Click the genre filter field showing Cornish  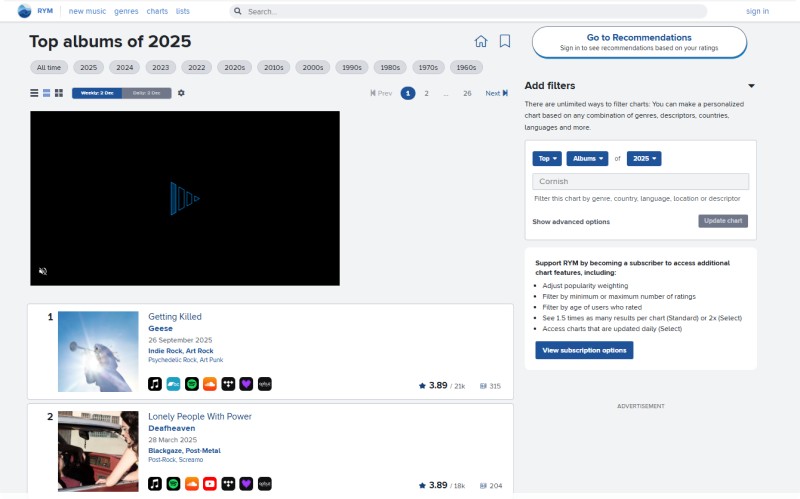click(x=640, y=181)
